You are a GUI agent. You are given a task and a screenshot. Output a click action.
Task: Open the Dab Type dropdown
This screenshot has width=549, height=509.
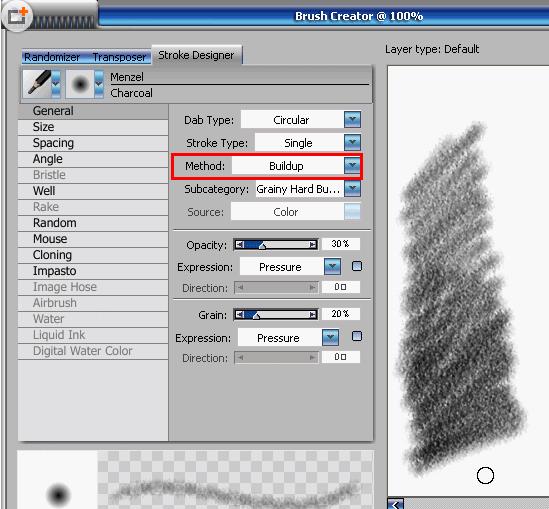(352, 120)
